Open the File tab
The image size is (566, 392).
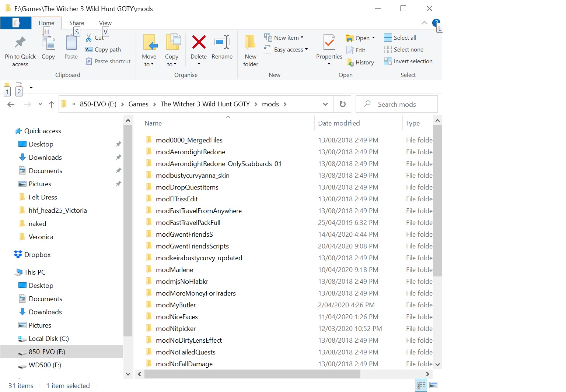coord(16,23)
